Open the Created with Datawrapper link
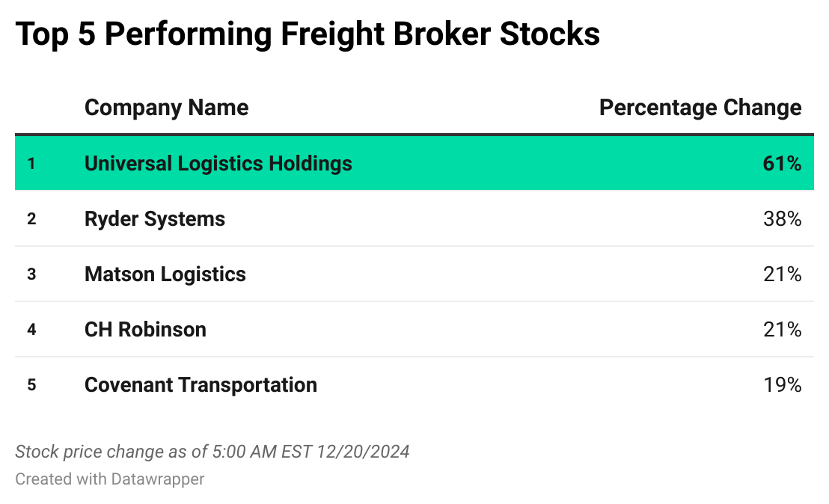 coord(109,479)
